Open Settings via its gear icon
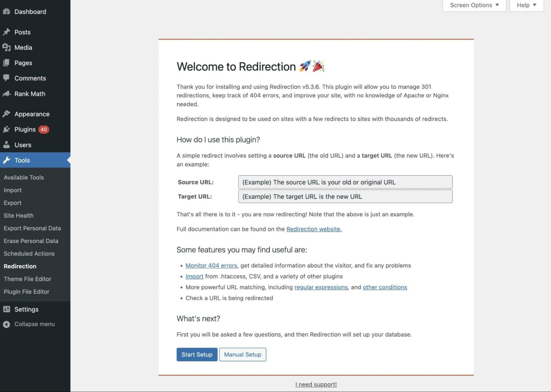This screenshot has height=392, width=551. (7, 309)
